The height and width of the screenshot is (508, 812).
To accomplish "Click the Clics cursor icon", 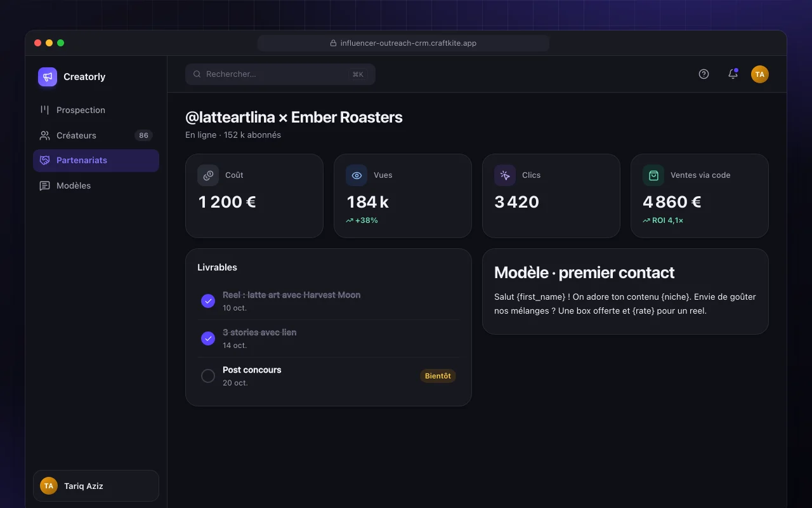I will (x=505, y=175).
